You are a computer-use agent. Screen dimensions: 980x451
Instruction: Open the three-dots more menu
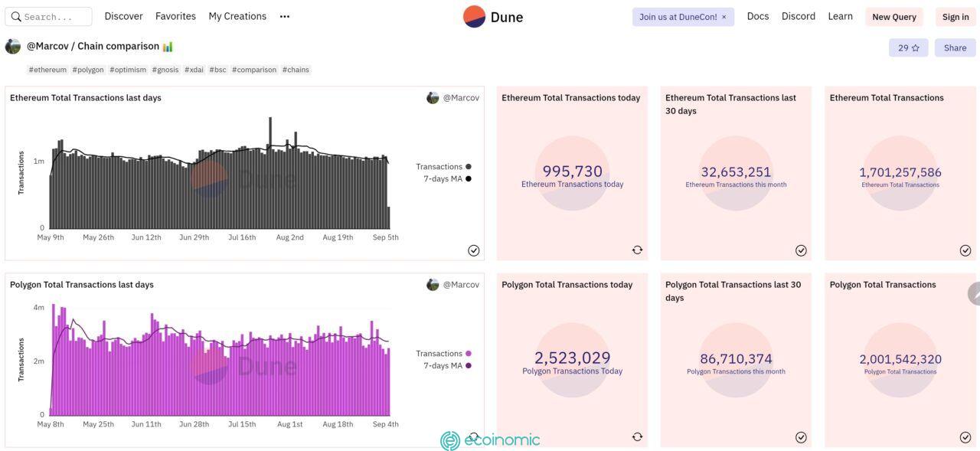[285, 16]
